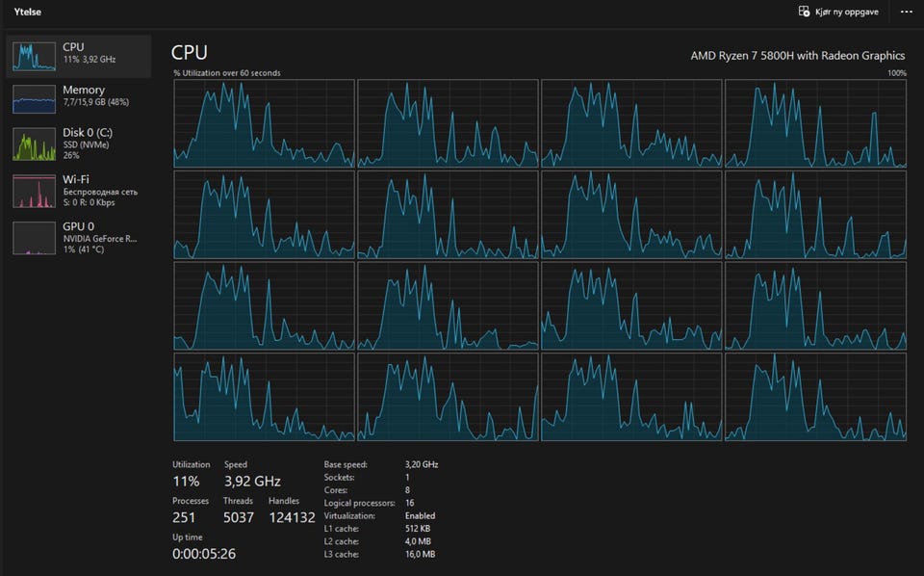The height and width of the screenshot is (576, 924).
Task: Click the 'SSD (NVMe)' disk text
Action: click(86, 144)
